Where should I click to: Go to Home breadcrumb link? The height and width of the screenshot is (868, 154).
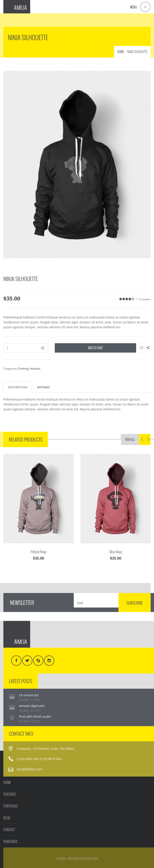(x=120, y=52)
